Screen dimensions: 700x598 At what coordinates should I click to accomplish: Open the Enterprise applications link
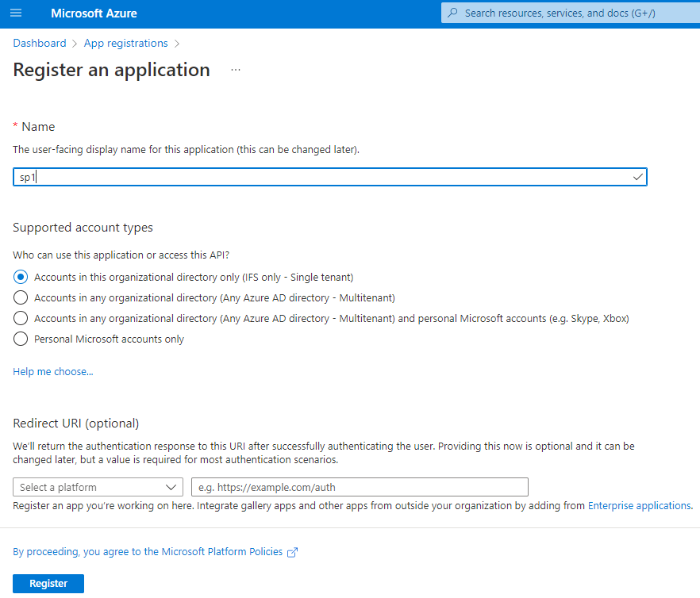[x=640, y=505]
